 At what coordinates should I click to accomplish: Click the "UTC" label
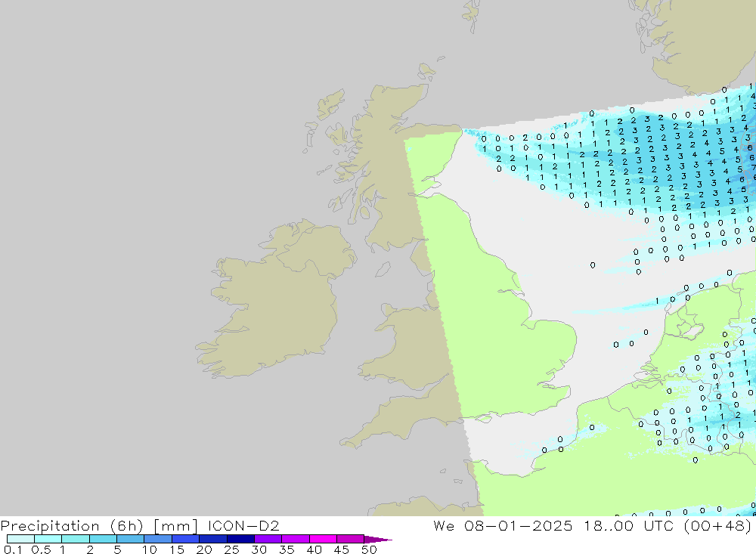(658, 525)
